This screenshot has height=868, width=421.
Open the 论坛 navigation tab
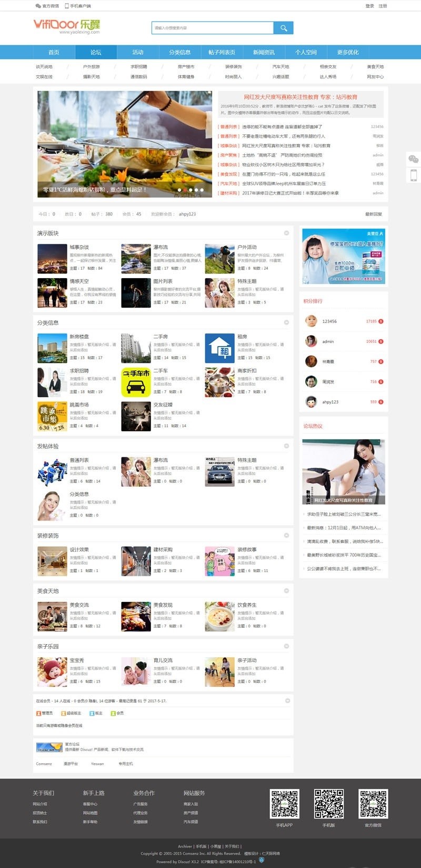click(x=96, y=52)
